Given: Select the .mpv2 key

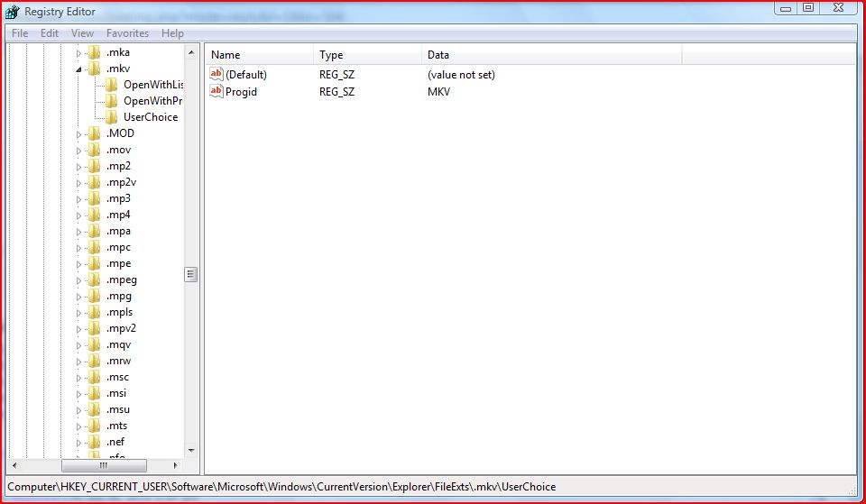Looking at the screenshot, I should [x=121, y=328].
